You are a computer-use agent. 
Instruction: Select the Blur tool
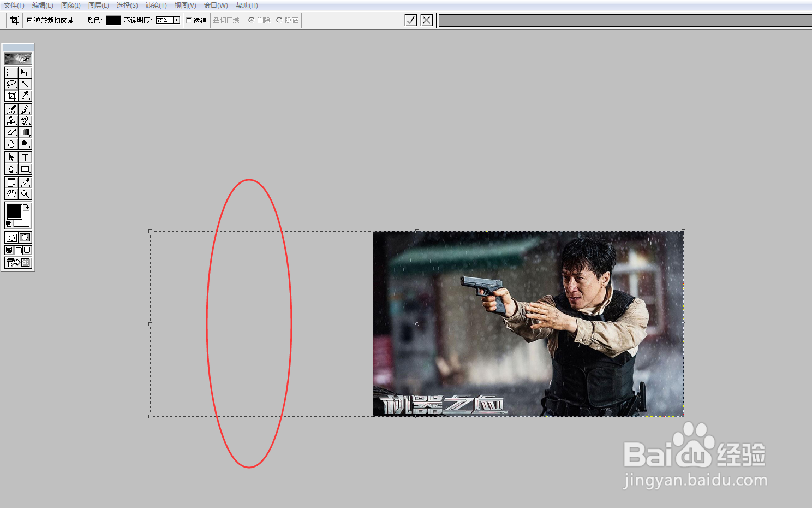[x=11, y=144]
